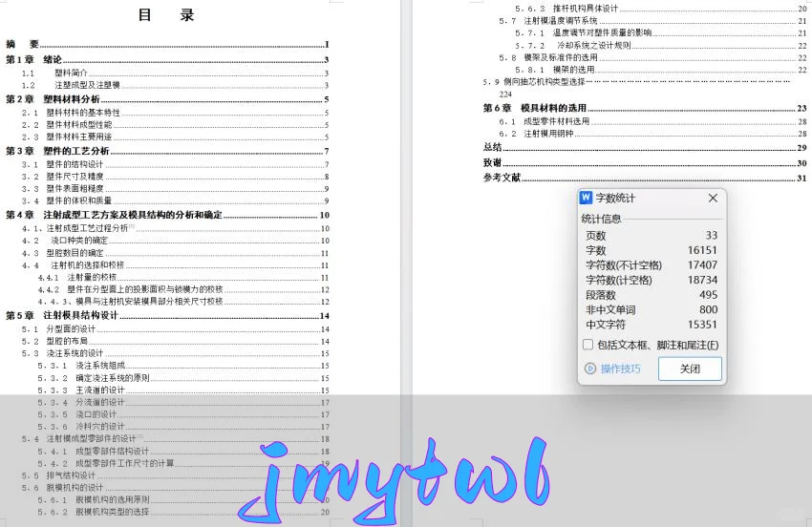Click contents entry 2.1 塑件材料的基本特性

175,113
